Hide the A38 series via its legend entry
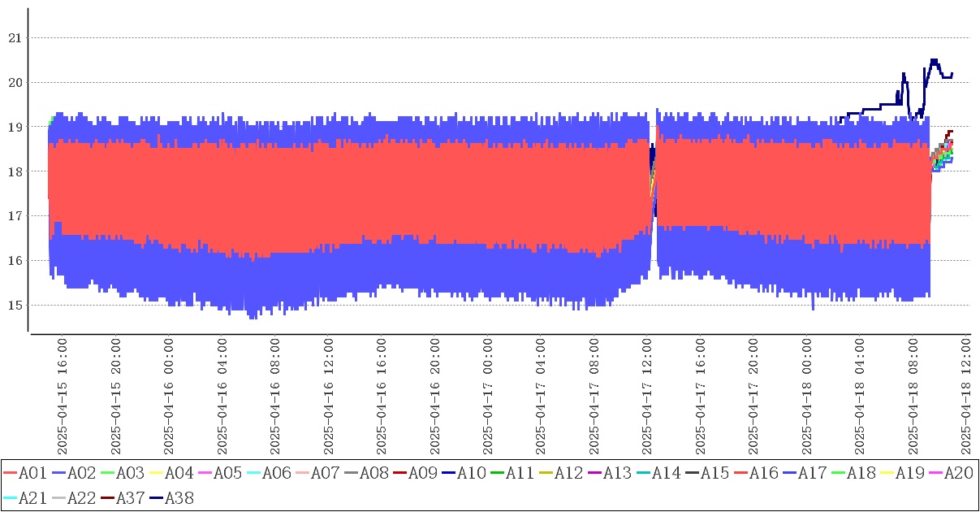Viewport: 980px width, 512px height. [179, 497]
